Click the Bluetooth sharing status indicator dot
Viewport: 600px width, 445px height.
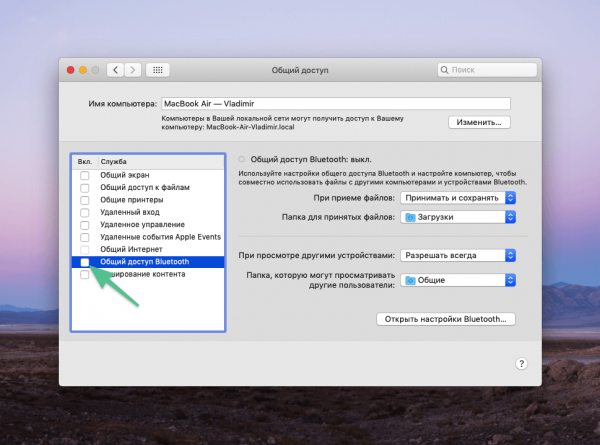point(241,159)
